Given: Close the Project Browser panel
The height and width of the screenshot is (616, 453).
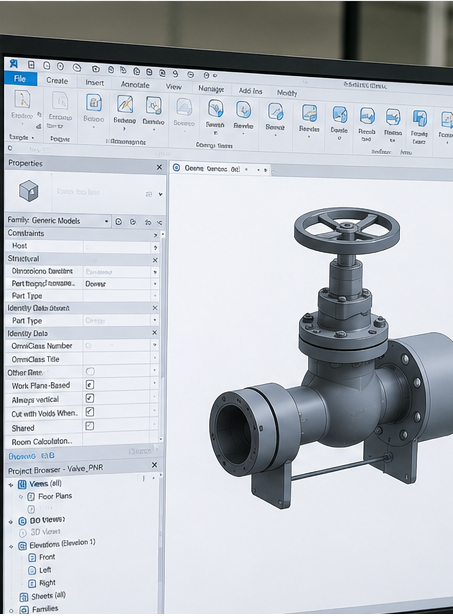Looking at the screenshot, I should pyautogui.click(x=154, y=465).
